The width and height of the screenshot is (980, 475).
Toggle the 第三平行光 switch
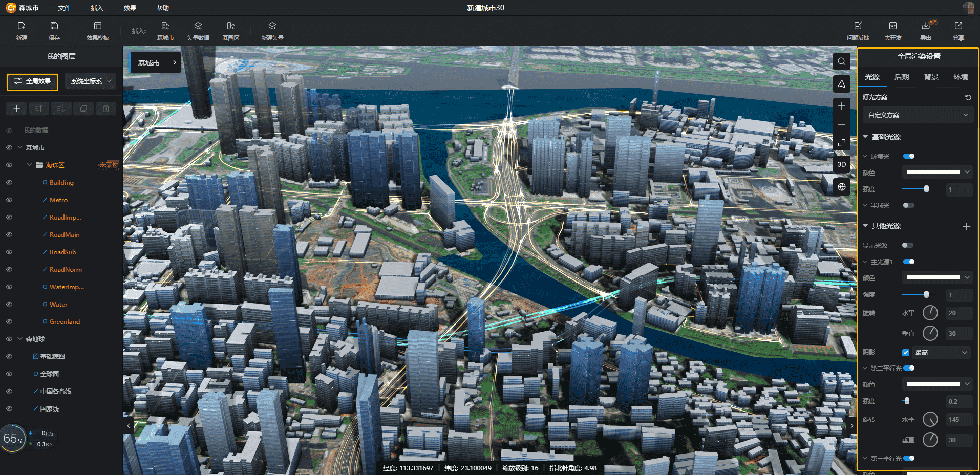pos(909,458)
